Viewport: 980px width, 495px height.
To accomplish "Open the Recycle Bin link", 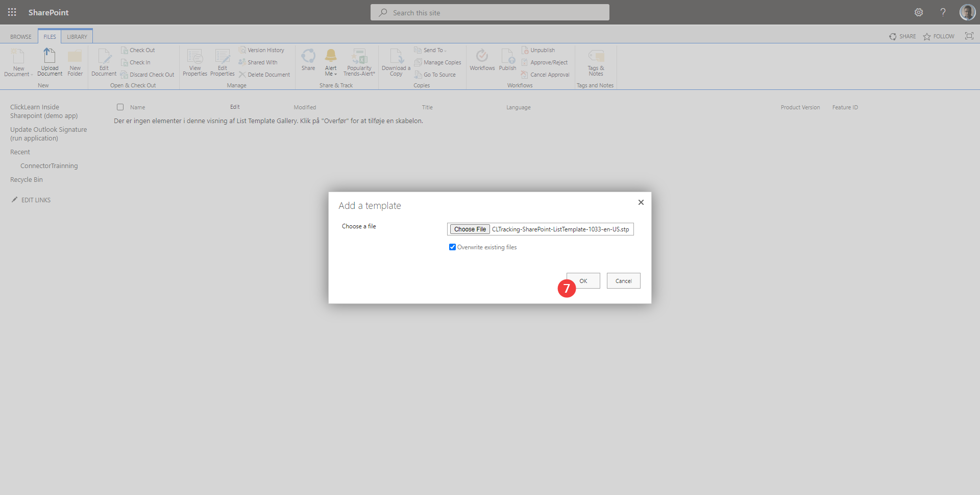I will (27, 180).
